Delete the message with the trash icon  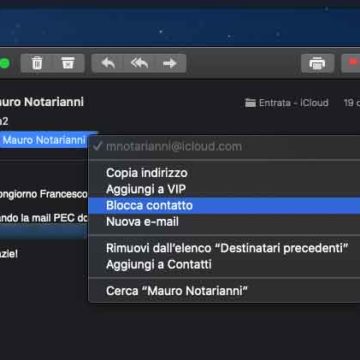click(37, 63)
